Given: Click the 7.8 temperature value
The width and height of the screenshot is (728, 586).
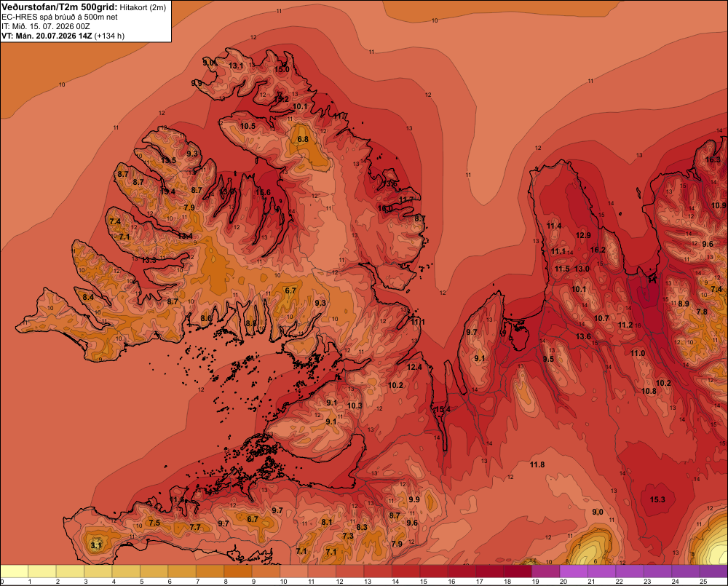Looking at the screenshot, I should [702, 312].
